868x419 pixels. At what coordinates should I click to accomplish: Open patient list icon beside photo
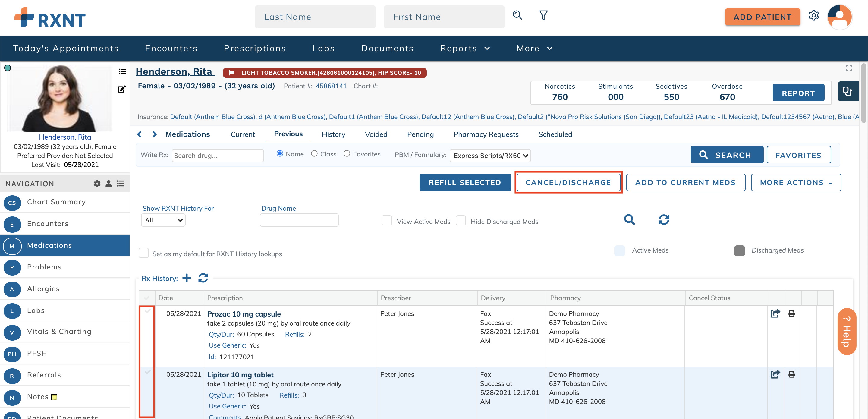pyautogui.click(x=122, y=71)
